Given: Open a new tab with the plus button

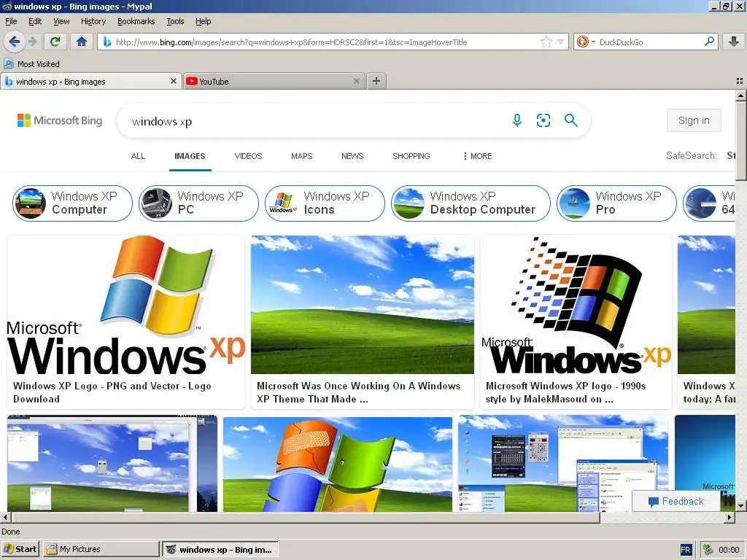Looking at the screenshot, I should pyautogui.click(x=376, y=81).
